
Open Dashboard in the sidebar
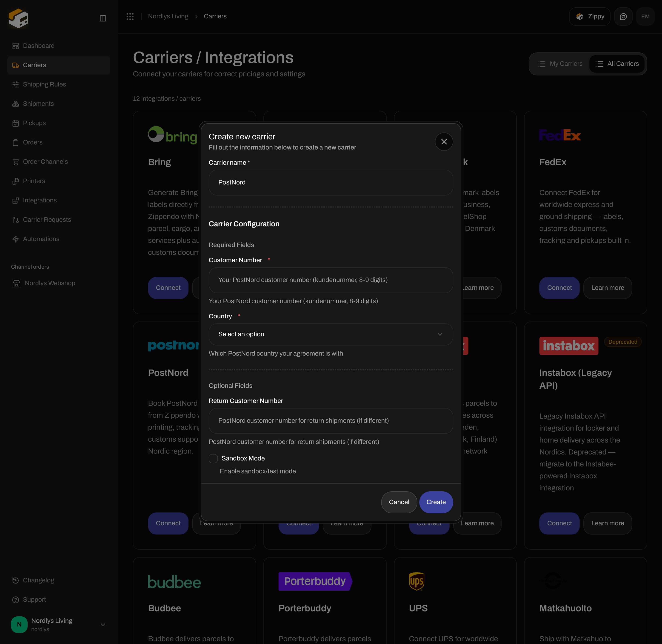point(59,46)
